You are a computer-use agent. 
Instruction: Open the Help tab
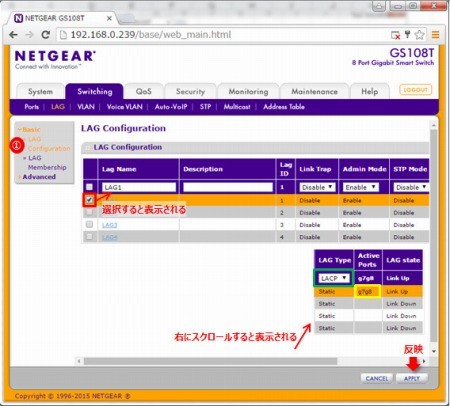click(x=370, y=92)
